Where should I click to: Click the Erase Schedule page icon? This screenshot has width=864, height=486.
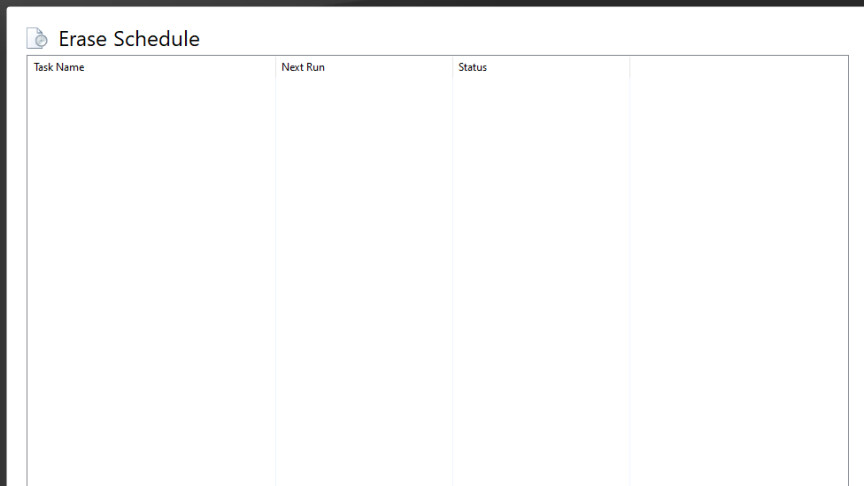pyautogui.click(x=37, y=39)
